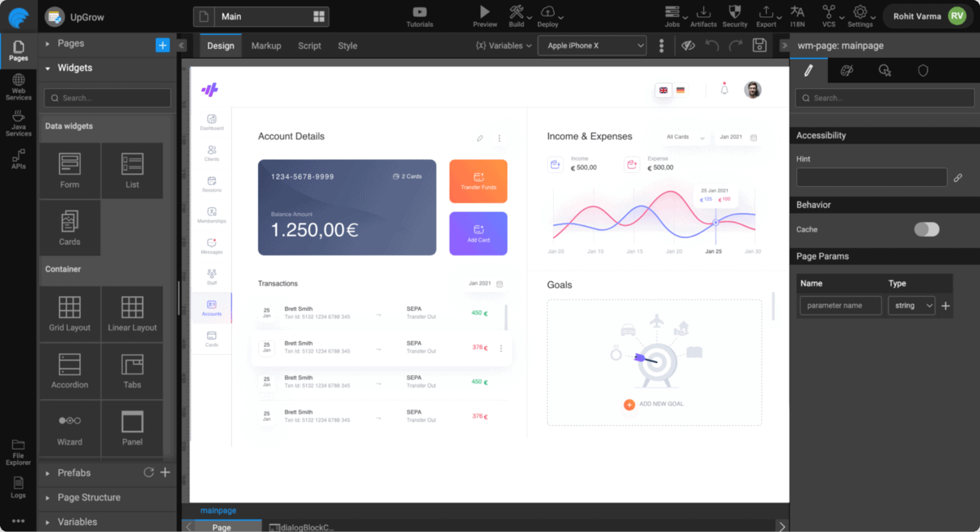Switch to the Markup tab

coord(265,46)
